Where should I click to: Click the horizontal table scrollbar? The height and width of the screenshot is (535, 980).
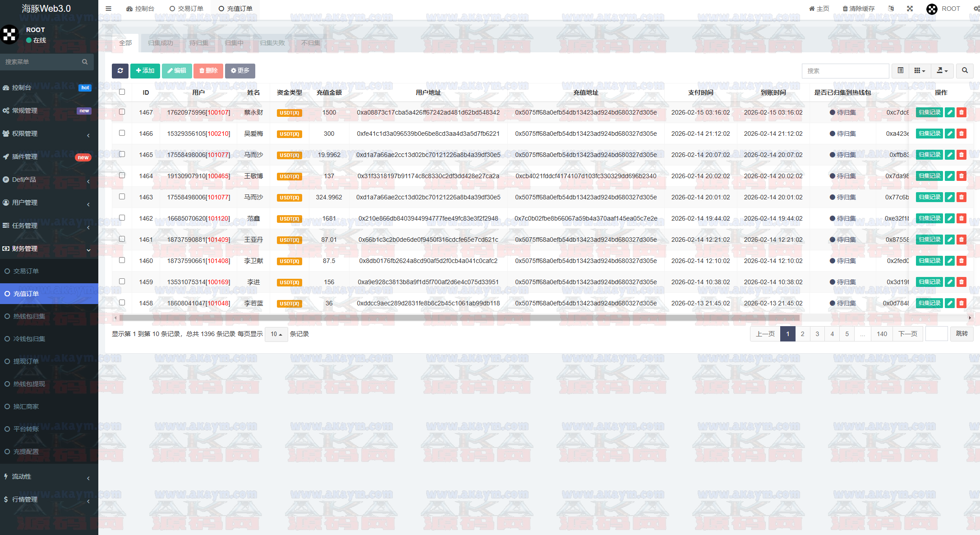pos(460,318)
